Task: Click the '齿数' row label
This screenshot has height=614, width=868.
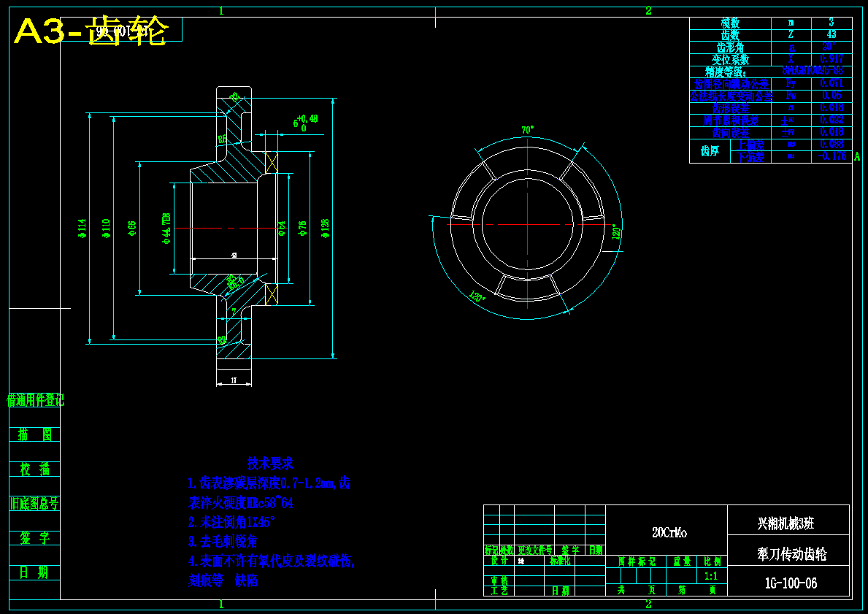Action: click(730, 35)
